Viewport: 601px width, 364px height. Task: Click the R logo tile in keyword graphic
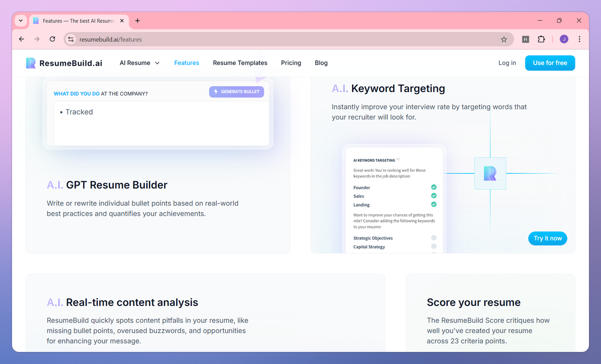coord(490,173)
